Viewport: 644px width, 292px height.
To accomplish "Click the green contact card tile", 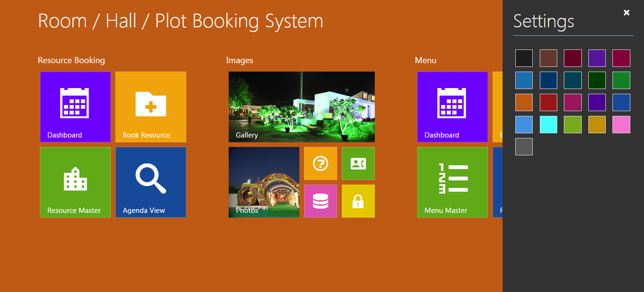I will (358, 163).
